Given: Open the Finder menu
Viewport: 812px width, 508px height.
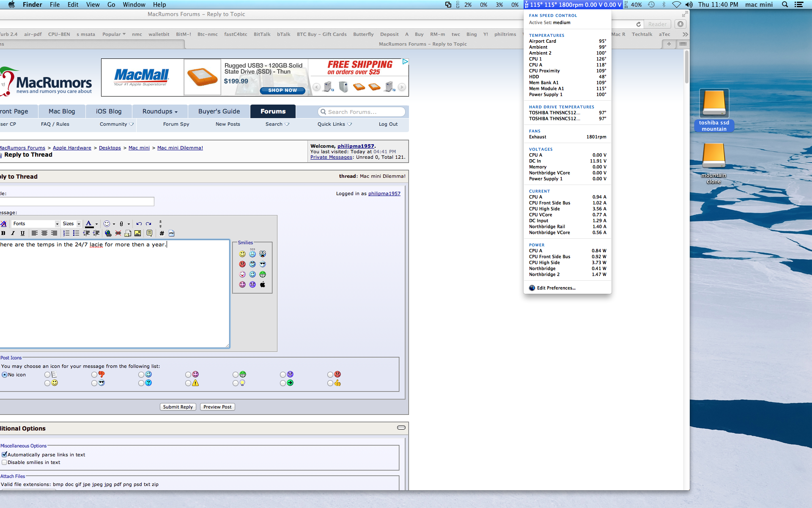Looking at the screenshot, I should pos(32,5).
